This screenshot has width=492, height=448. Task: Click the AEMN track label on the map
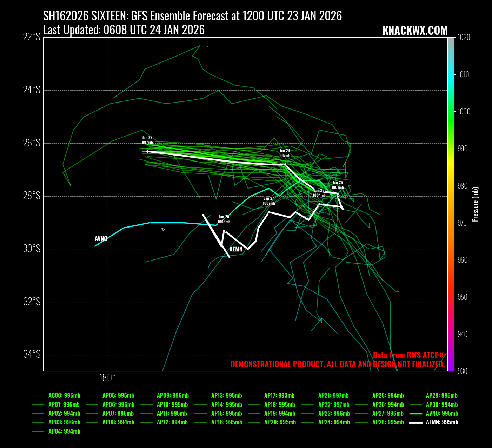(236, 249)
